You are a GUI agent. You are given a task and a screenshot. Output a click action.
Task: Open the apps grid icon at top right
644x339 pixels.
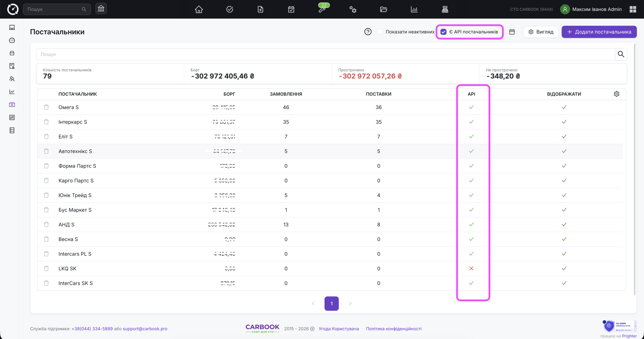[x=633, y=9]
